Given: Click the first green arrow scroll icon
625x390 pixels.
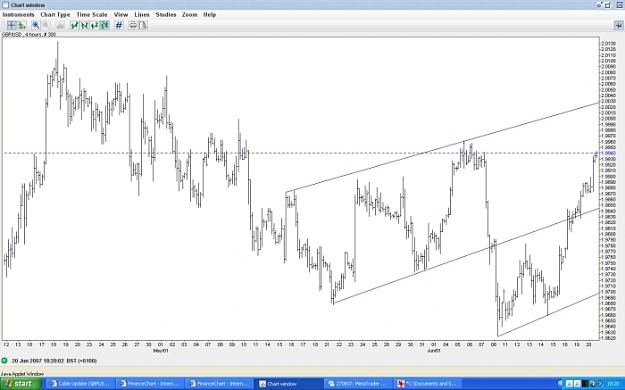Looking at the screenshot, I should [x=74, y=26].
